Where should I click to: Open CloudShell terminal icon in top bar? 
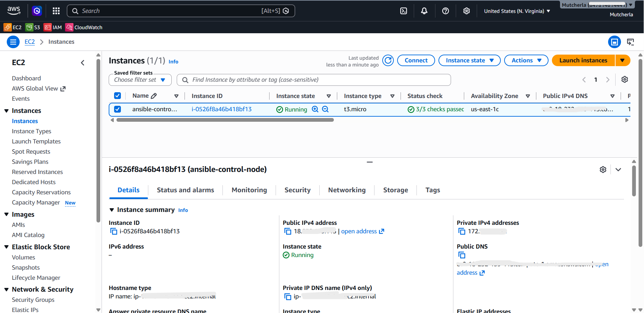[x=404, y=11]
